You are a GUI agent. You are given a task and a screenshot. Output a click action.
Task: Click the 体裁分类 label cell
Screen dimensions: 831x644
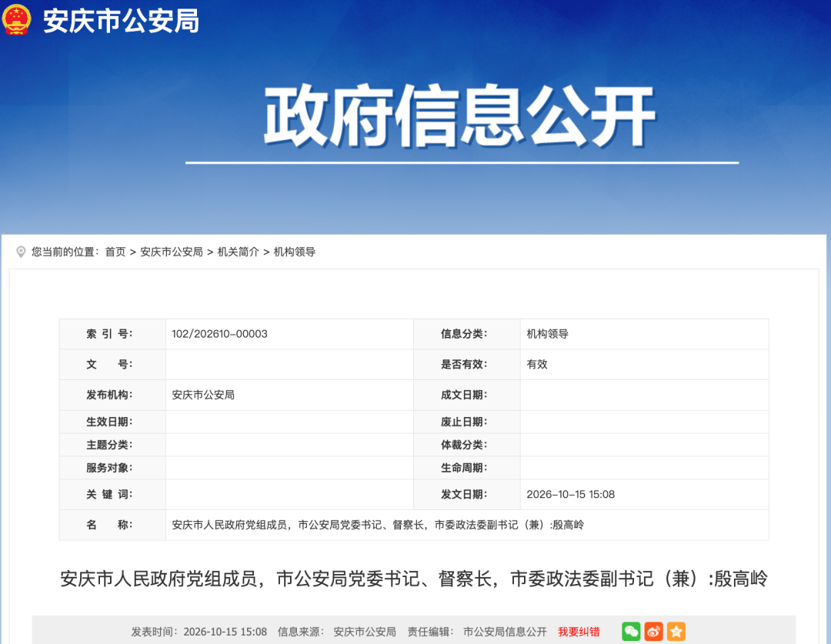point(467,445)
